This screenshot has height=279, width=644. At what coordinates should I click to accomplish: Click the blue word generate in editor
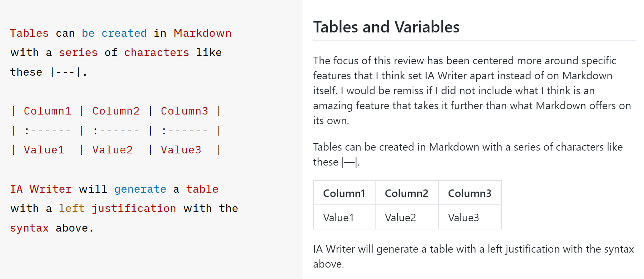(140, 189)
